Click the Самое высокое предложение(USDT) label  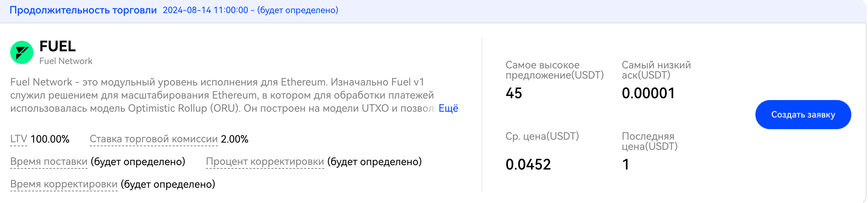point(555,70)
